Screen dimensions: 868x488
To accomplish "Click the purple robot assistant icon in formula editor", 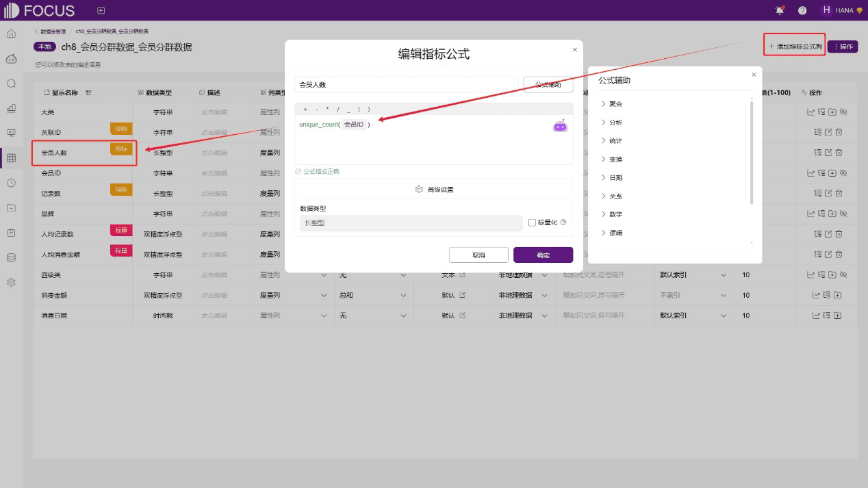I will pyautogui.click(x=560, y=126).
